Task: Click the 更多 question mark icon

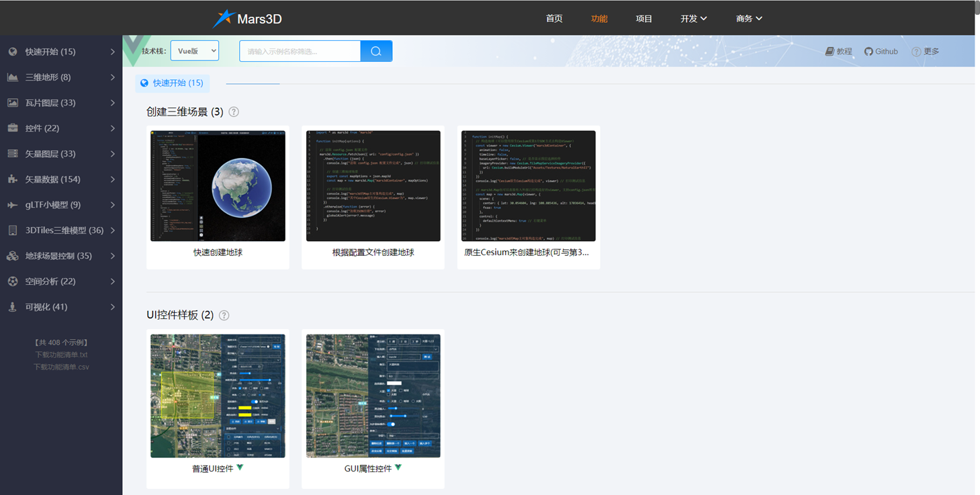Action: 916,52
